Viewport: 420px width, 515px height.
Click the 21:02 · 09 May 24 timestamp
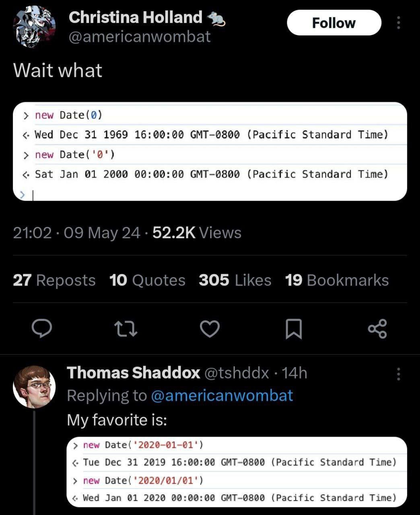pyautogui.click(x=76, y=233)
